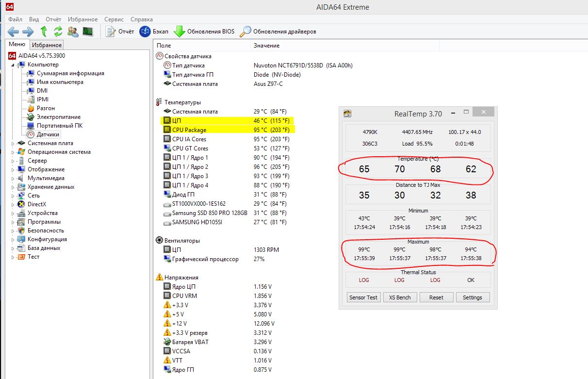Click the green monitor graph toolbar icon
Image resolution: width=588 pixels, height=379 pixels.
coord(88,32)
